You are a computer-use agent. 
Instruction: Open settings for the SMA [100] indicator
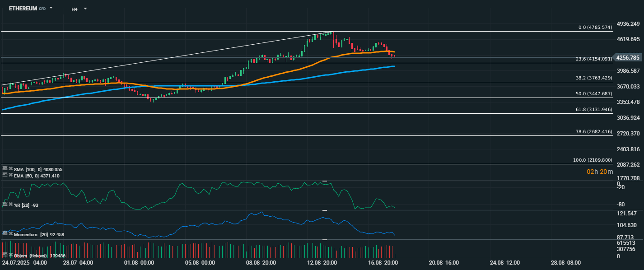tap(5, 169)
